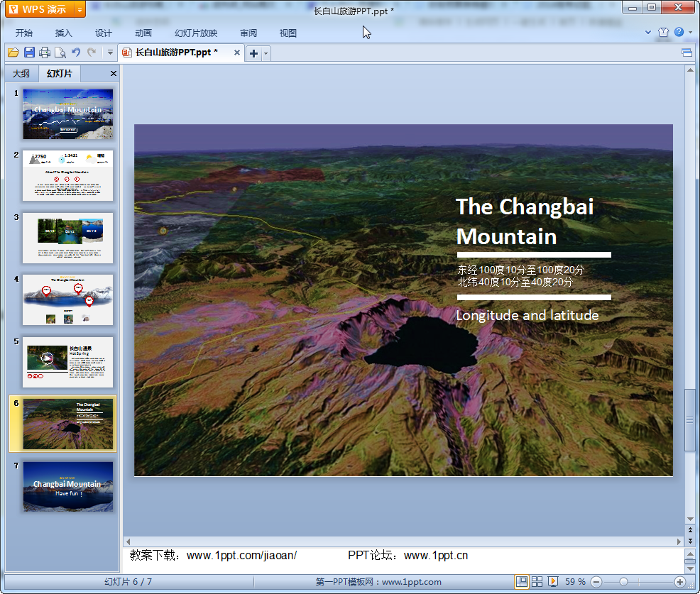Click the zoom out minus button
Image resolution: width=700 pixels, height=594 pixels.
[596, 582]
